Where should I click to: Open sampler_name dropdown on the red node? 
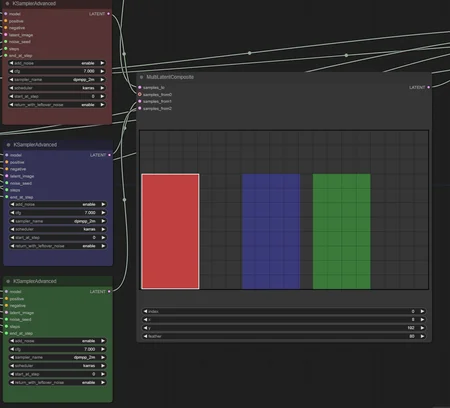click(57, 80)
